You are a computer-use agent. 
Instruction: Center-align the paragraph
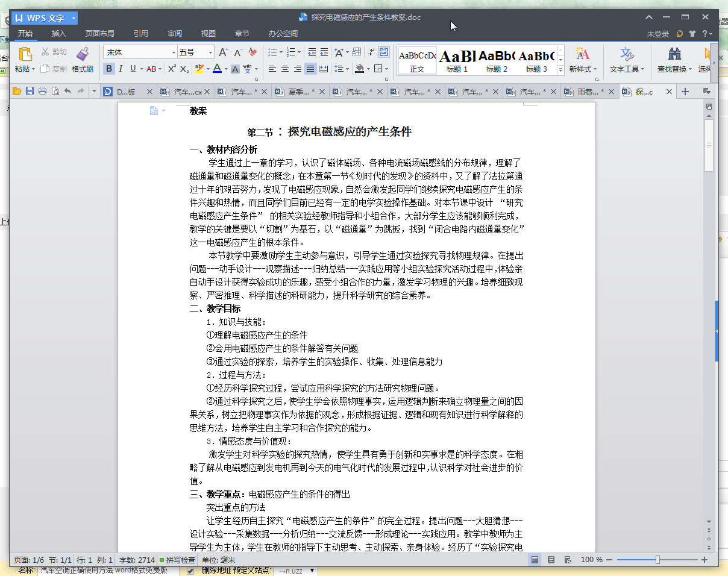[285, 69]
